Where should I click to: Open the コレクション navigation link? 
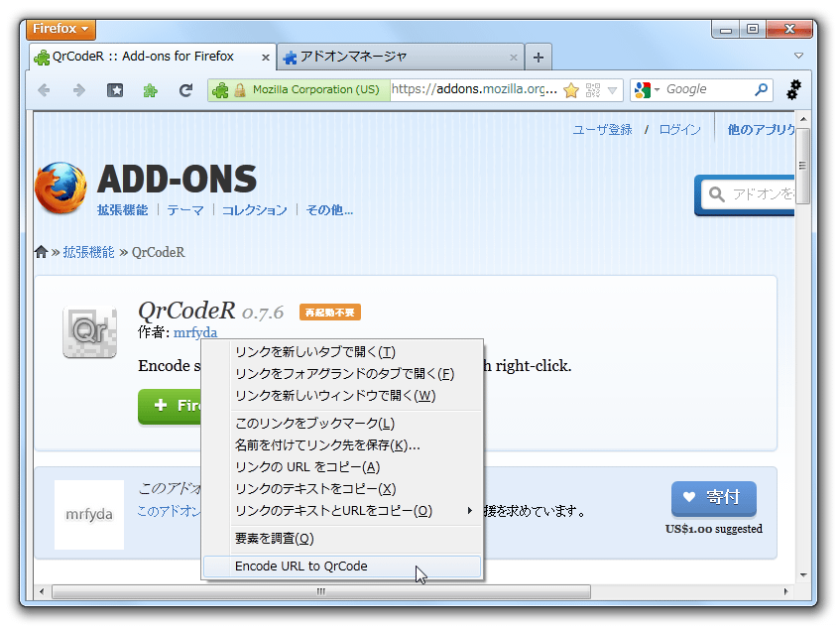[x=255, y=210]
